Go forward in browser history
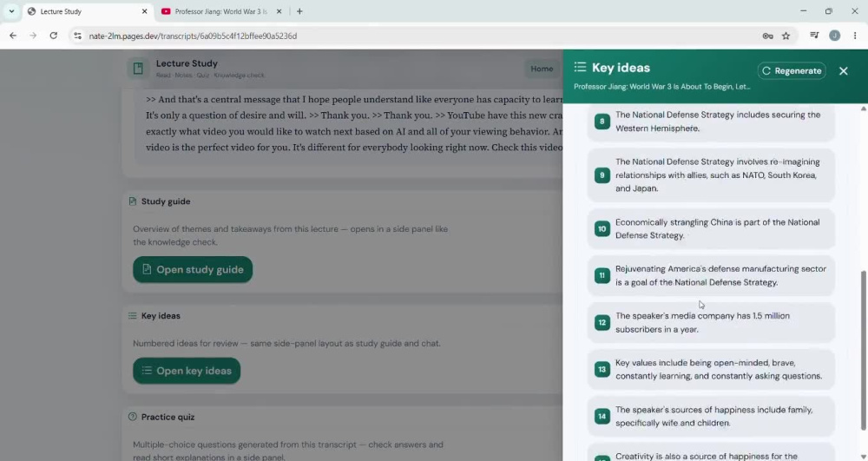This screenshot has height=461, width=868. click(x=33, y=36)
